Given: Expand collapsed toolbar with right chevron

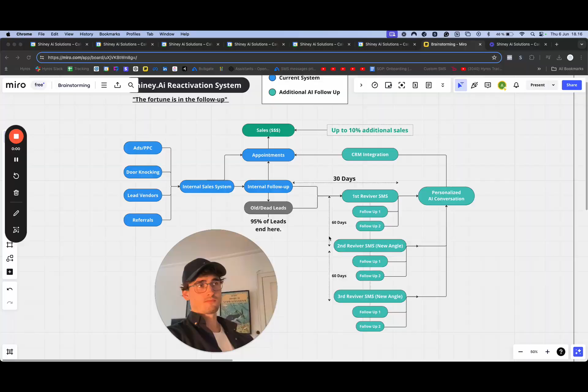Looking at the screenshot, I should (x=361, y=85).
